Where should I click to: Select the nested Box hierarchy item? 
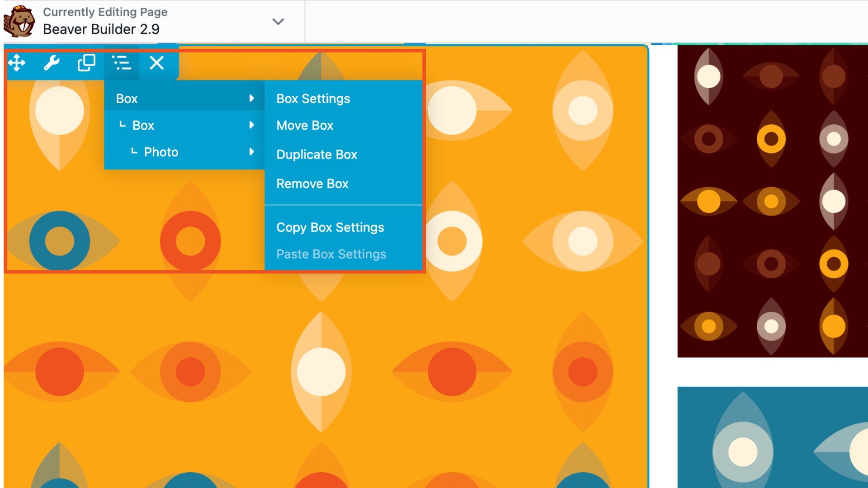143,125
